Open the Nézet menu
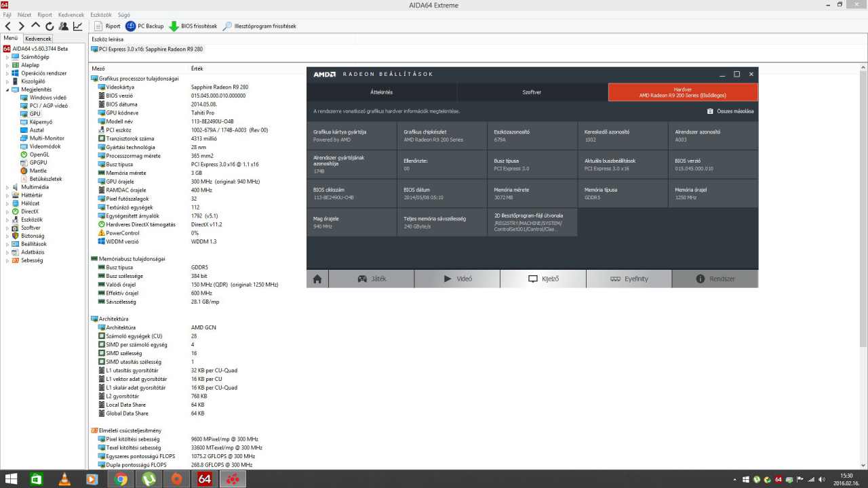Image resolution: width=868 pixels, height=488 pixels. pyautogui.click(x=24, y=14)
